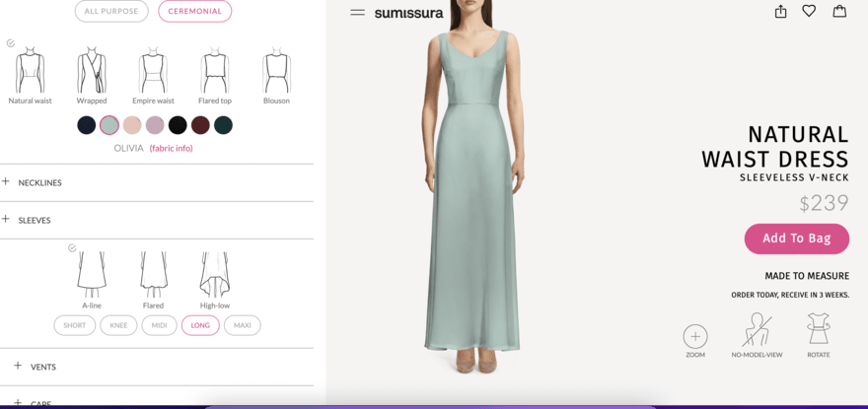Select Natural waist bodice style

tap(30, 76)
